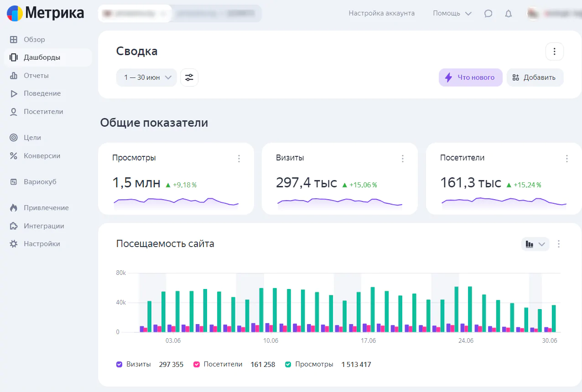Click the Конверсии percent icon
Image resolution: width=582 pixels, height=392 pixels.
tap(14, 156)
